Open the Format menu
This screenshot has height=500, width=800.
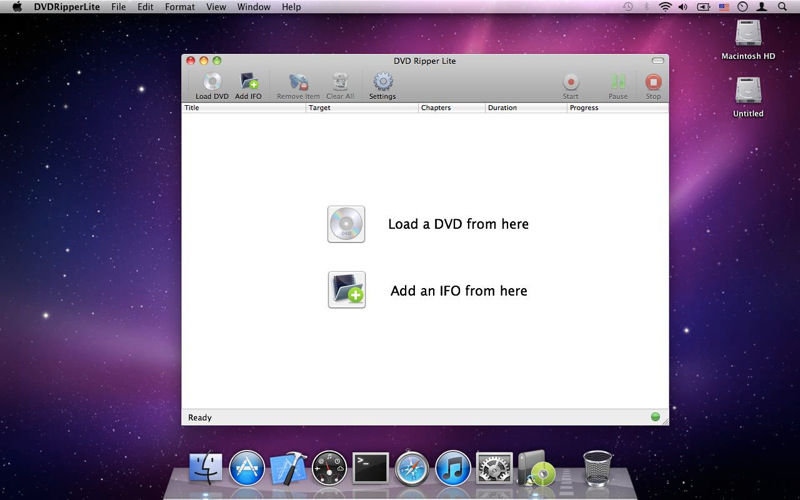click(180, 7)
